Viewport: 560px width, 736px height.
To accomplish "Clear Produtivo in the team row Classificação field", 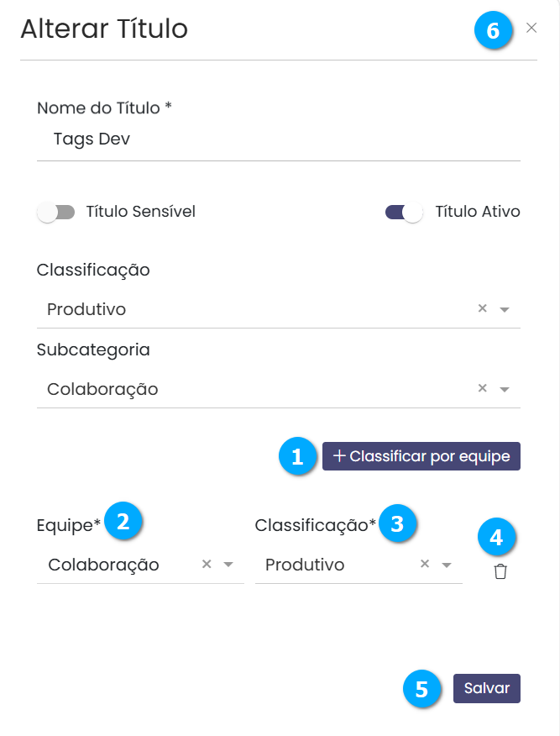I will pos(425,563).
